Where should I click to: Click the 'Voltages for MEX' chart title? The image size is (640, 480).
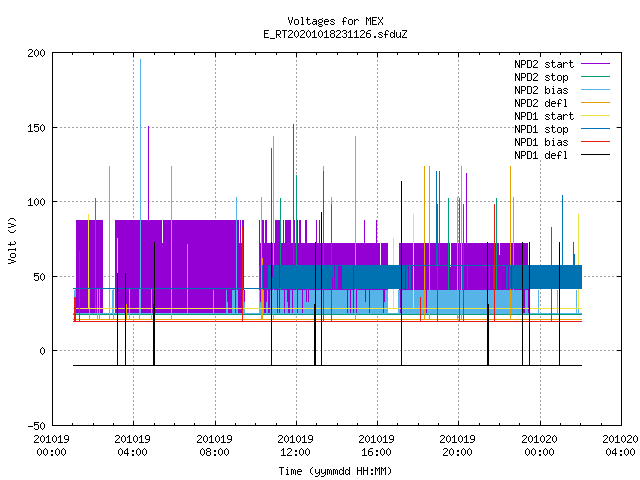[335, 21]
